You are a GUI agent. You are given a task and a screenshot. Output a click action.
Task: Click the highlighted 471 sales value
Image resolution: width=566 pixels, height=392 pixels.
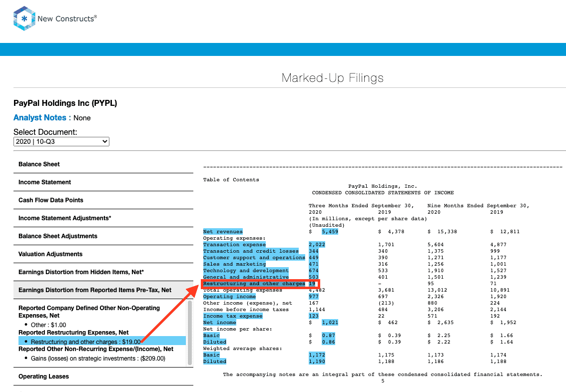click(x=314, y=264)
